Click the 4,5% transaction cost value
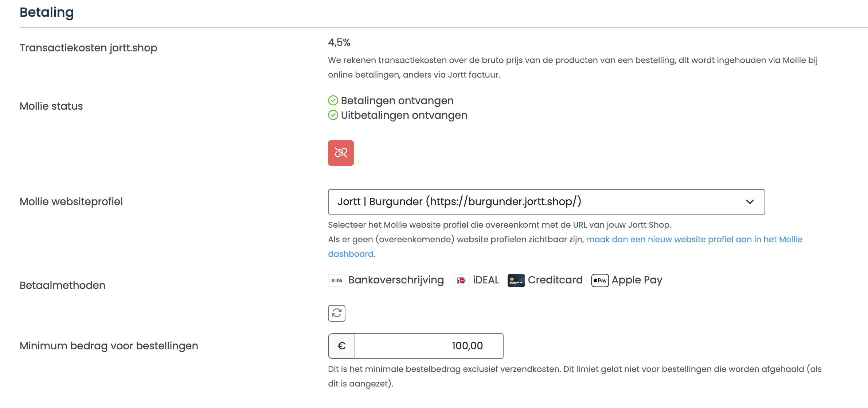Viewport: 868px width, 408px height. click(339, 43)
